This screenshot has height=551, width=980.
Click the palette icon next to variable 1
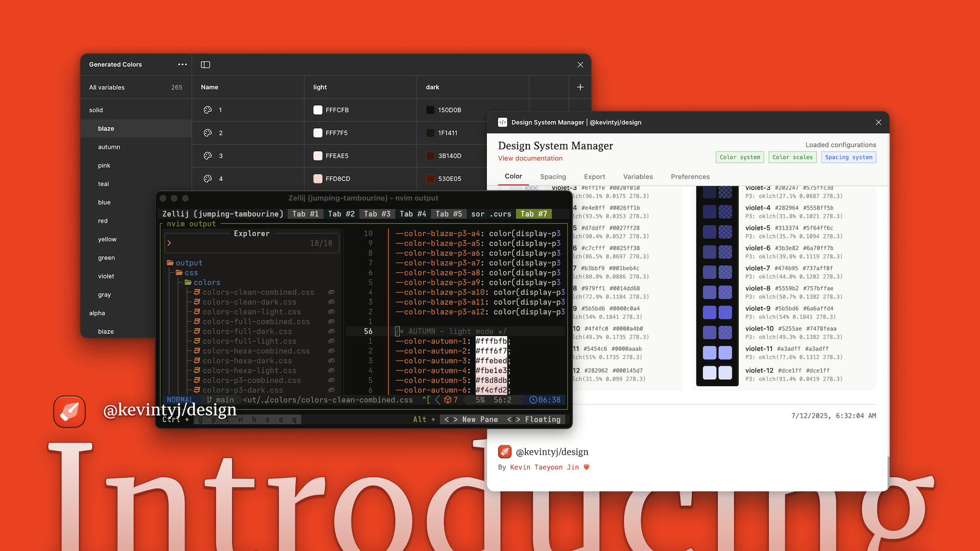coord(208,110)
